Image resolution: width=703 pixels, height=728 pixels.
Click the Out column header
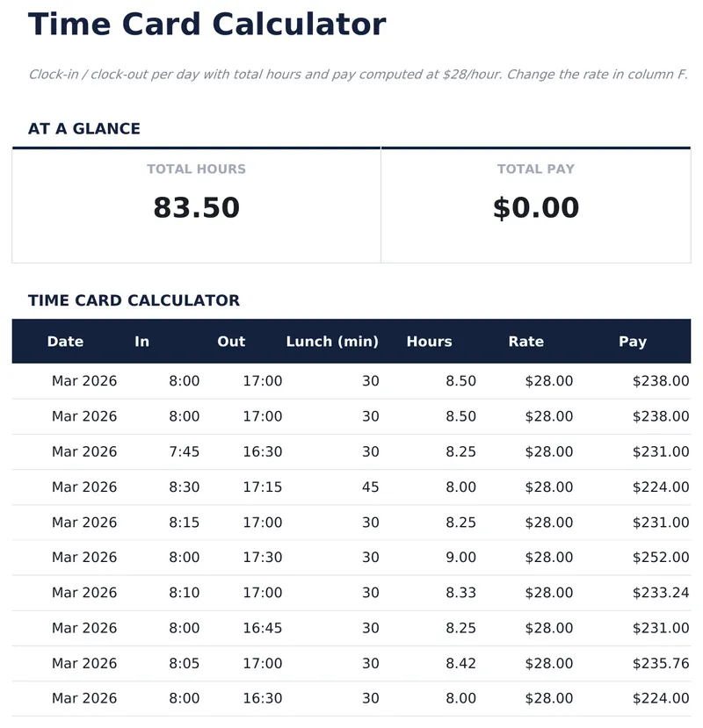(231, 342)
